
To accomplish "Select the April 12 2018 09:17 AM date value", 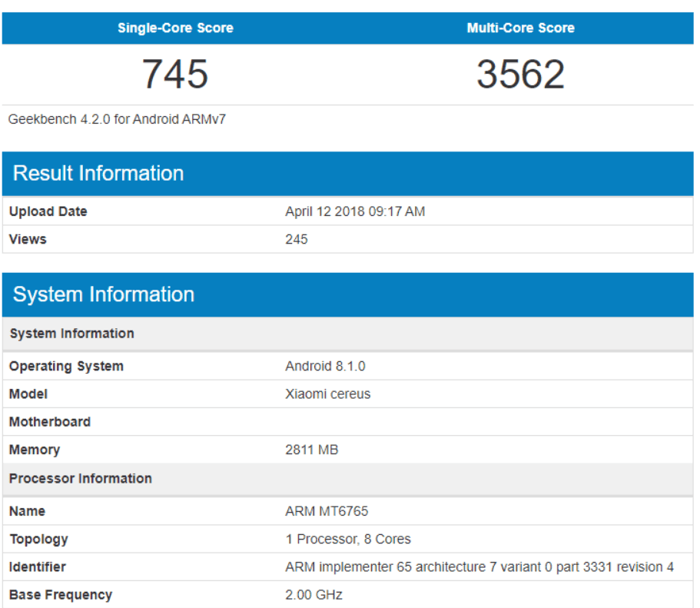I will (x=354, y=211).
